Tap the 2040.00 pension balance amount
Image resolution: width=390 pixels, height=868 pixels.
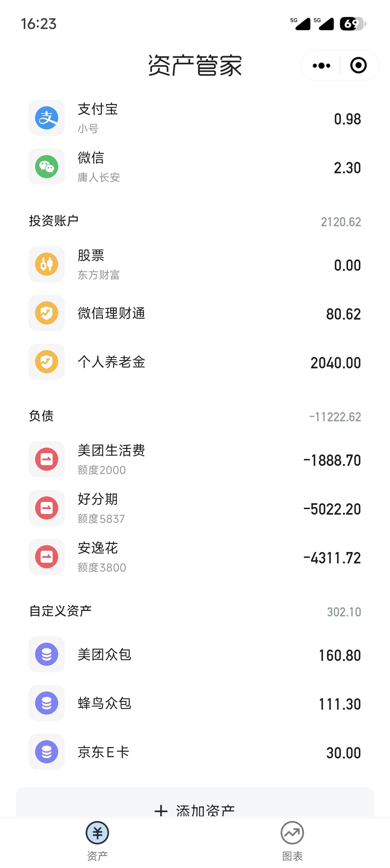335,363
